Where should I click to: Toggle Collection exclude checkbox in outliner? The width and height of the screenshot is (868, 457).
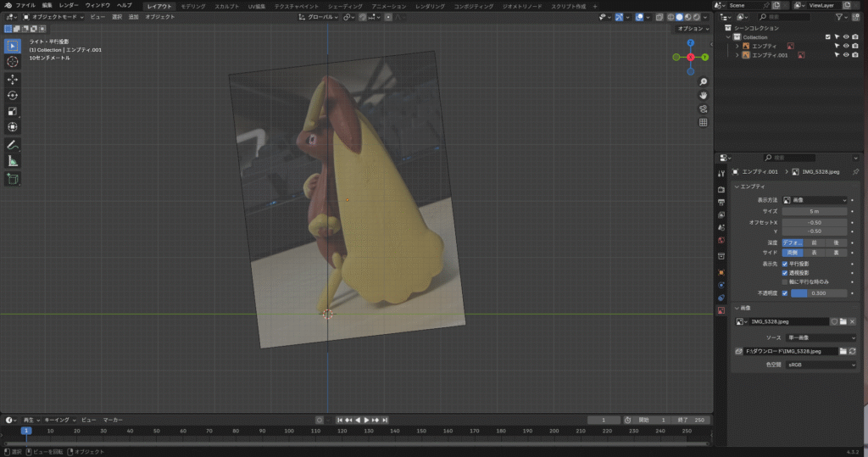point(828,37)
